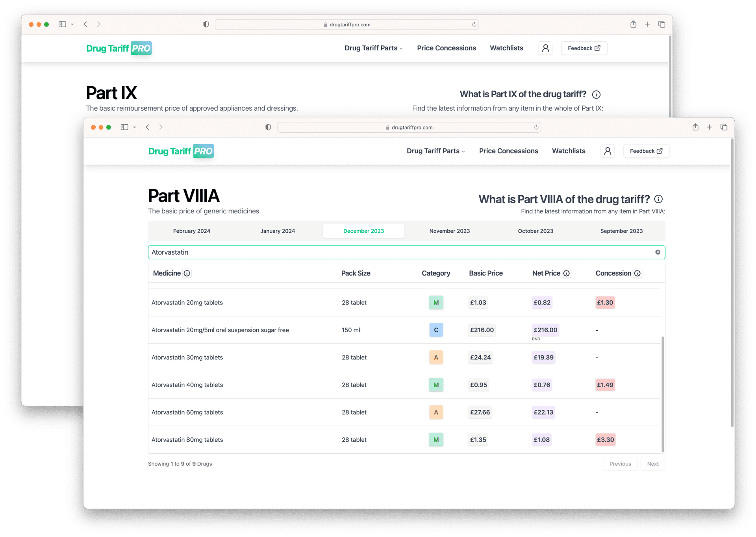Click the Concession column info icon
This screenshot has height=537, width=756.
click(x=637, y=273)
